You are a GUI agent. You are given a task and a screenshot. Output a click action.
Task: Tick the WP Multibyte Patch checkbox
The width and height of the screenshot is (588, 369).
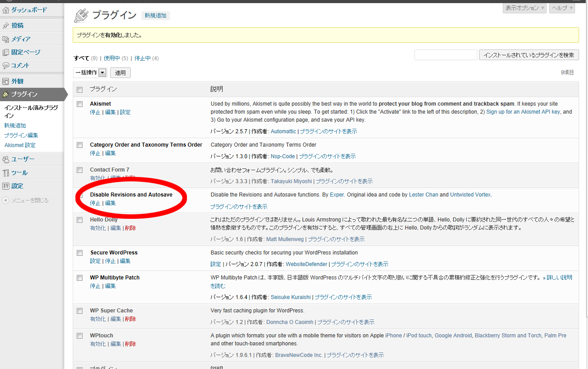[80, 278]
